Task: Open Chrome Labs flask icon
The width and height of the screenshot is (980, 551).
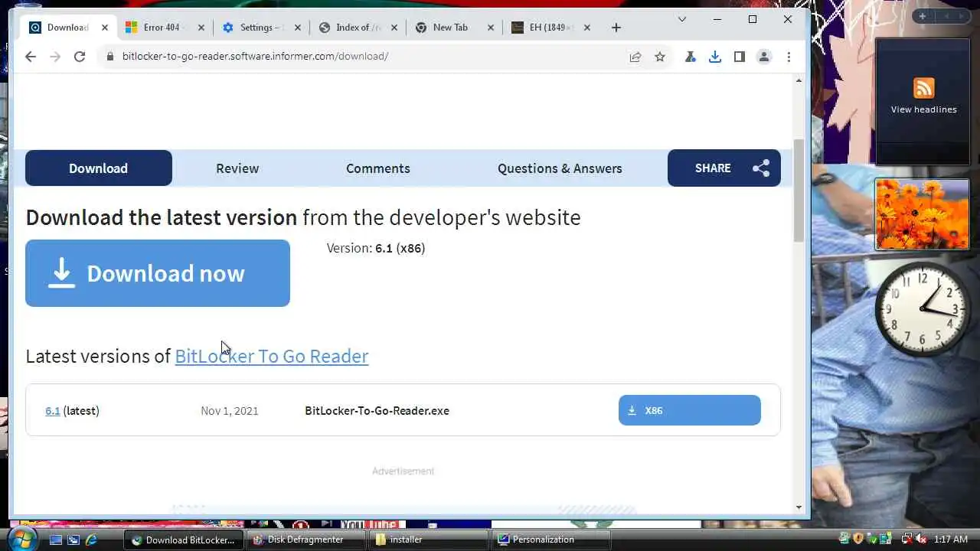Action: pos(691,57)
